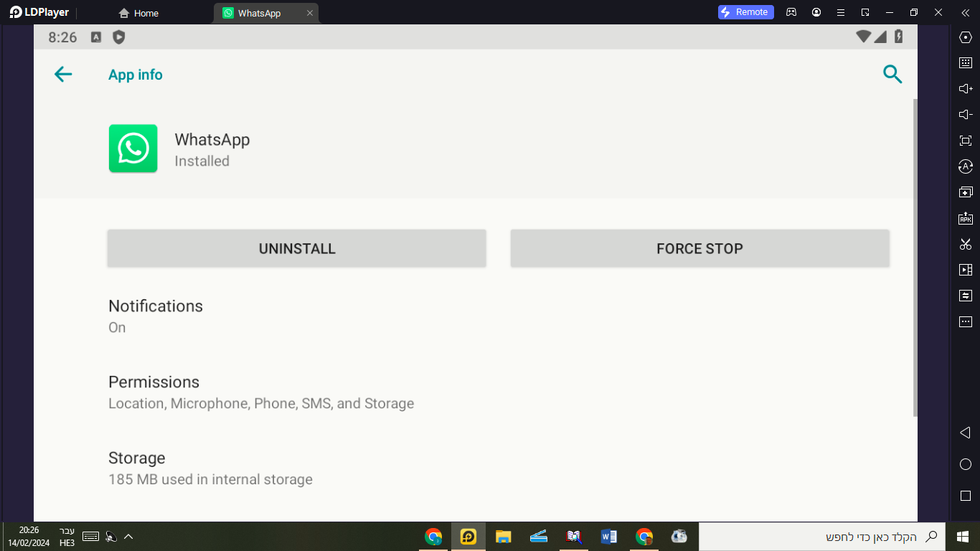The width and height of the screenshot is (980, 551).
Task: Open LDPlayer settings hexagon icon
Action: [x=966, y=37]
